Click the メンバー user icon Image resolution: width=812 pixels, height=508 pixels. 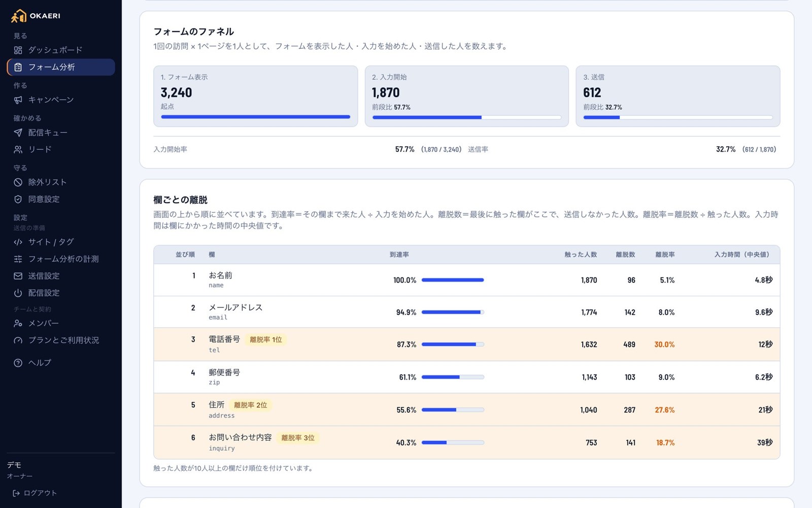coord(18,324)
